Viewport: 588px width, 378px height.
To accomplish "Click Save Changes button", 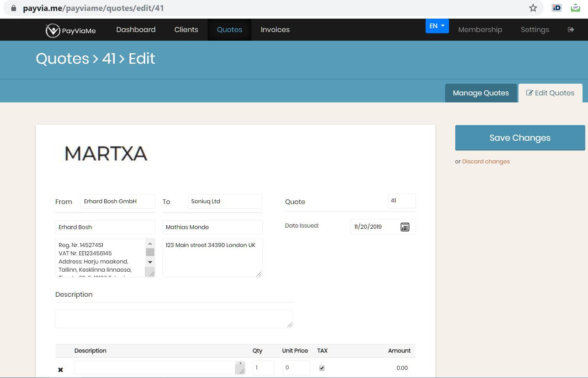I will [520, 138].
